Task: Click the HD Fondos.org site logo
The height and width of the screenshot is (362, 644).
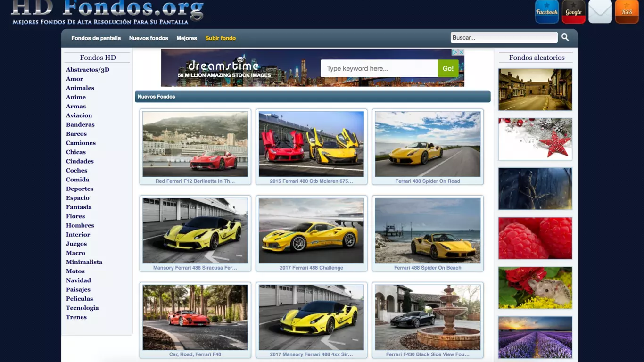Action: click(x=107, y=12)
